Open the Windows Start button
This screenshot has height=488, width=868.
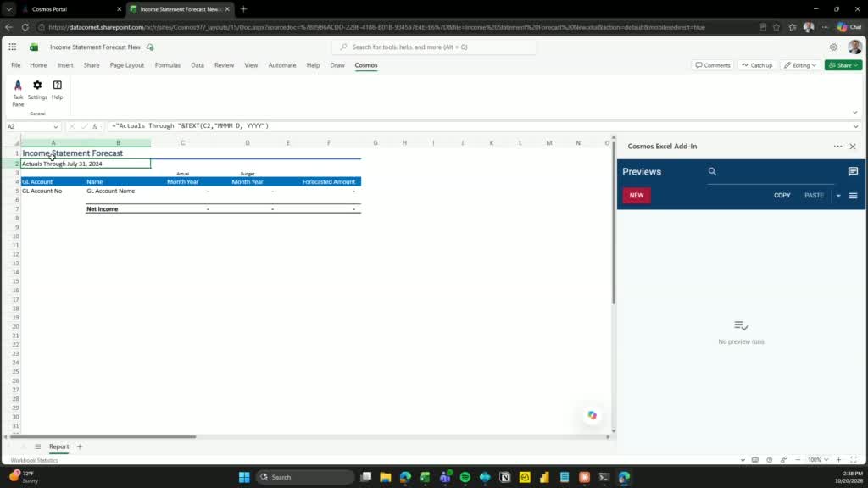click(x=244, y=477)
